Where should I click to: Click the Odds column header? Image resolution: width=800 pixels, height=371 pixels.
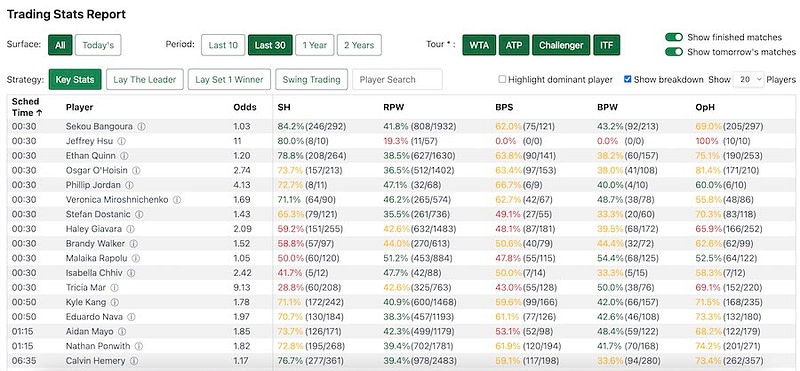pos(245,107)
